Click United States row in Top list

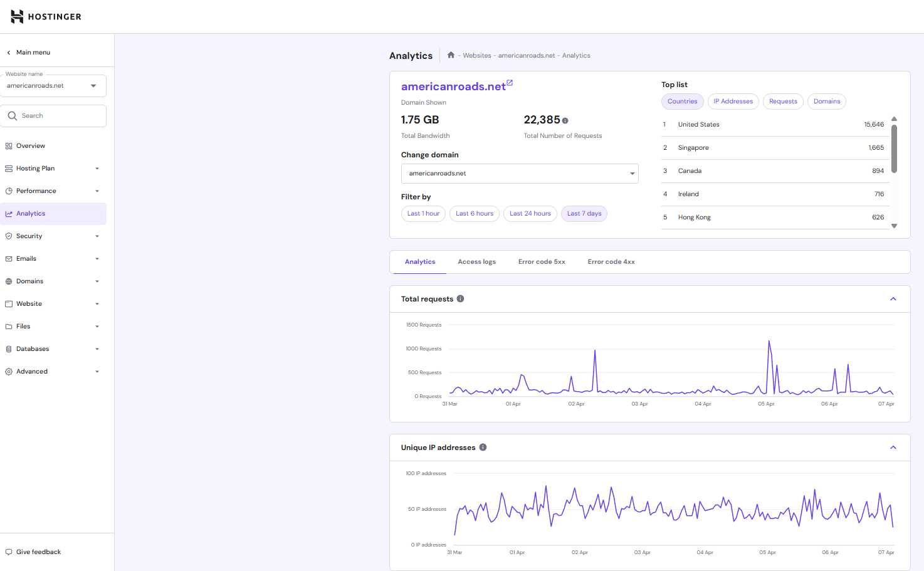click(775, 125)
